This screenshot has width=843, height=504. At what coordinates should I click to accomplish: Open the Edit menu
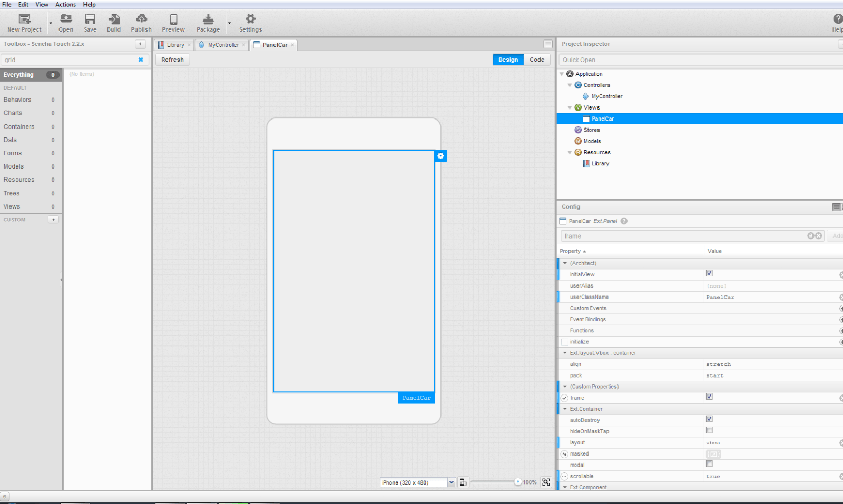24,5
